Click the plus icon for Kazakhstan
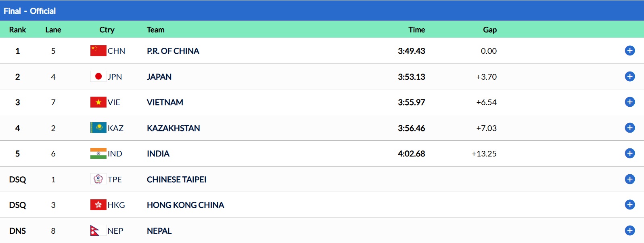This screenshot has height=243, width=644. (x=629, y=128)
